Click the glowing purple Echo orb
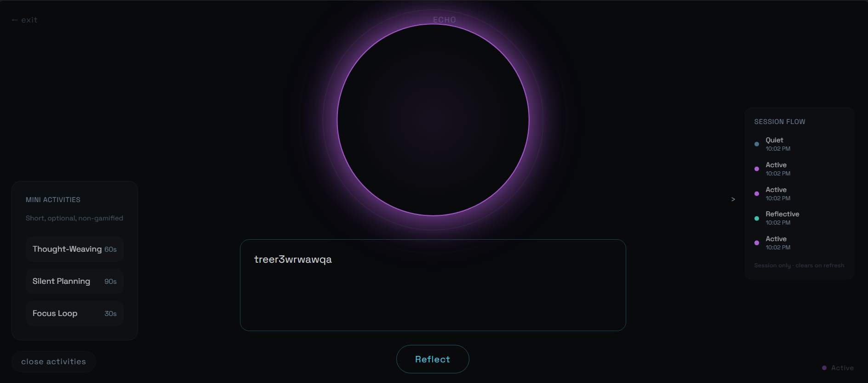Viewport: 868px width, 383px height. pos(433,120)
